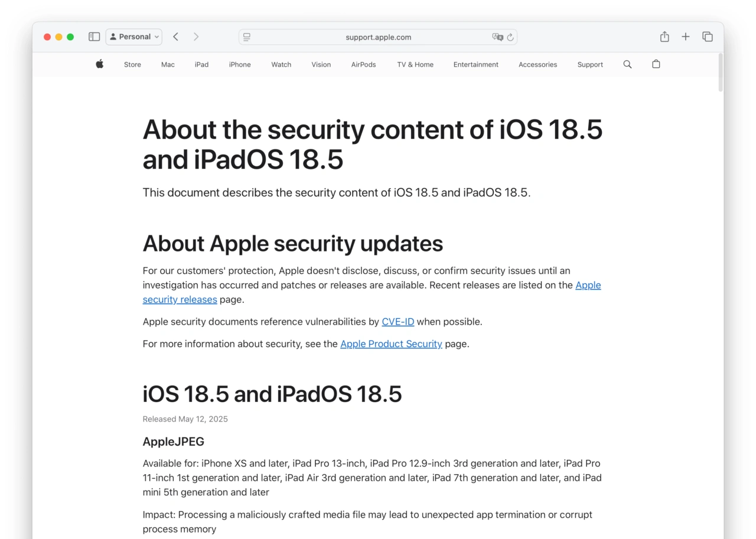This screenshot has height=539, width=756.
Task: Go forward to the next page
Action: pyautogui.click(x=196, y=37)
